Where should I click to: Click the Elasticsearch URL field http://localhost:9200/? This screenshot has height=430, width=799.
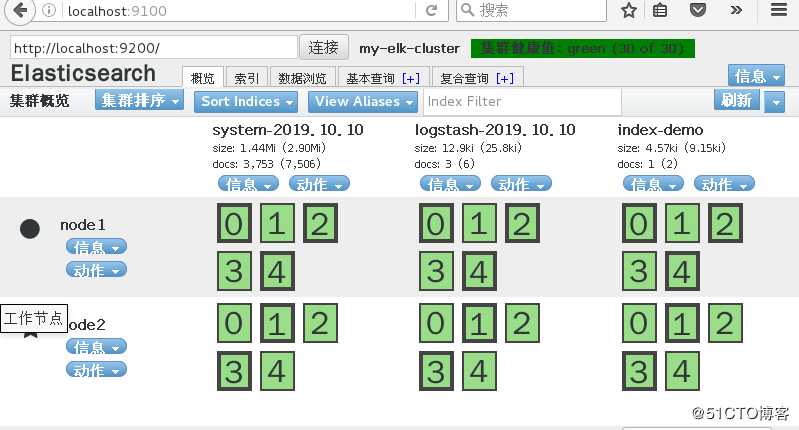click(153, 47)
